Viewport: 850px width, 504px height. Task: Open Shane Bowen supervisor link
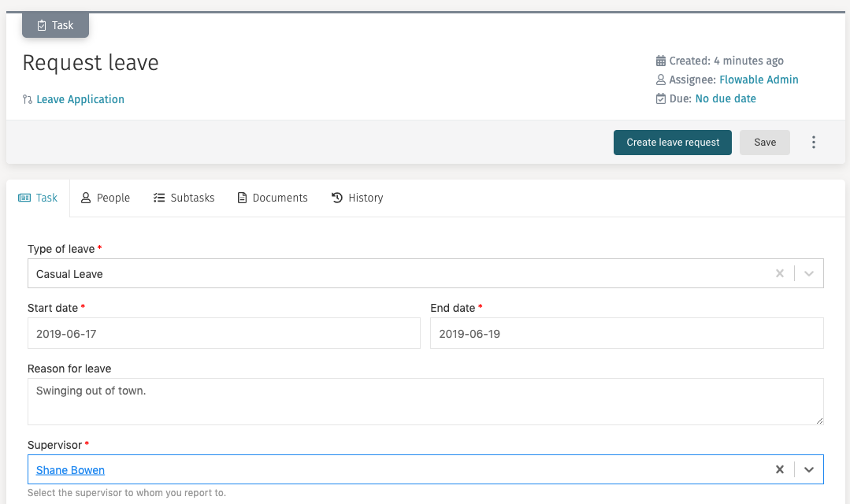pyautogui.click(x=69, y=469)
